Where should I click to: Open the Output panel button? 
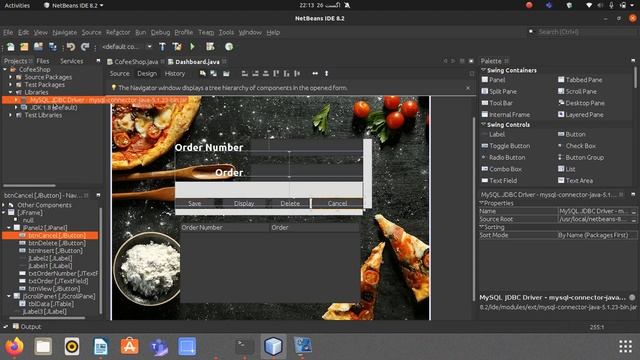tap(27, 327)
